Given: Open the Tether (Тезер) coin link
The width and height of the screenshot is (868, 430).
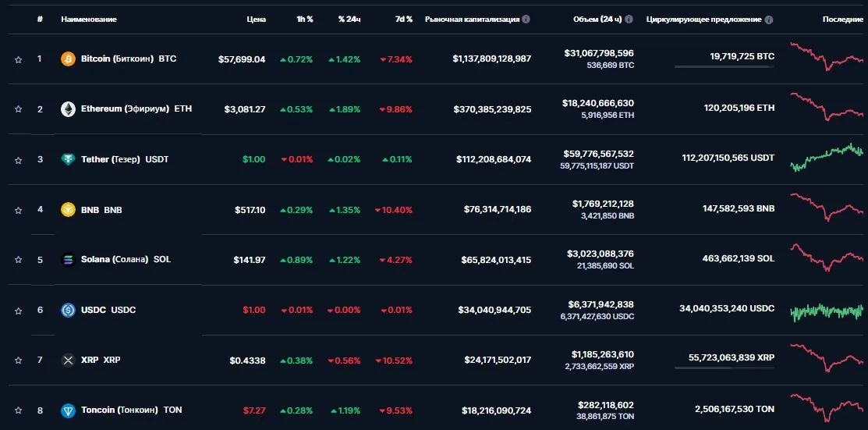Looking at the screenshot, I should pos(110,159).
